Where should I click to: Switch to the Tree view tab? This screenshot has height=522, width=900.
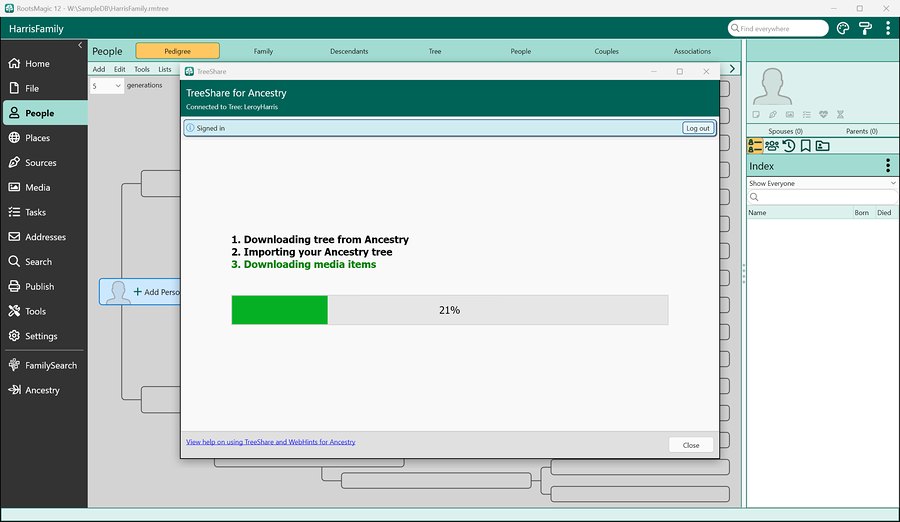click(435, 51)
